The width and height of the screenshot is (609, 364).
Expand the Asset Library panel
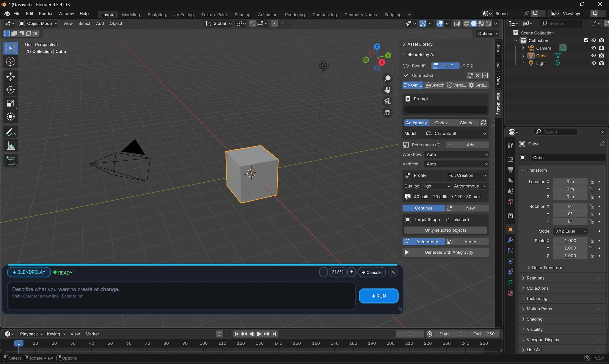[420, 44]
